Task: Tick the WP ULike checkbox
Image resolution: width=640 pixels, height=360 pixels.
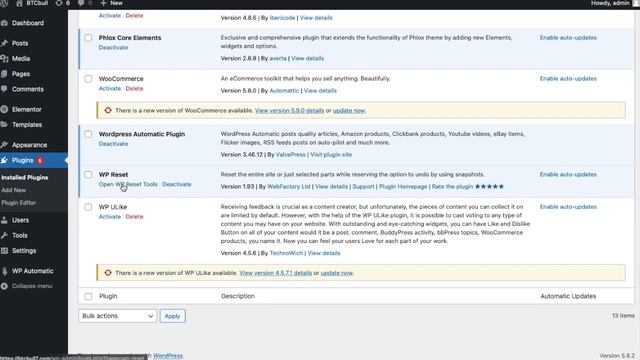Action: 88,207
